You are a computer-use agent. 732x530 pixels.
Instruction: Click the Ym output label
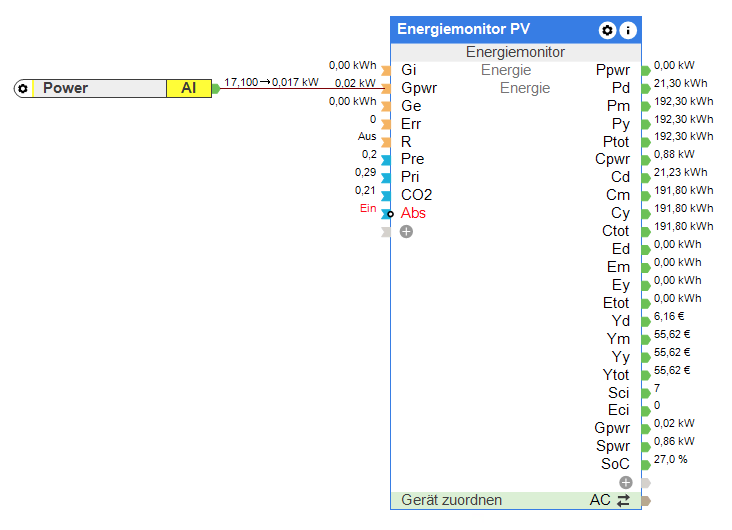pyautogui.click(x=618, y=339)
